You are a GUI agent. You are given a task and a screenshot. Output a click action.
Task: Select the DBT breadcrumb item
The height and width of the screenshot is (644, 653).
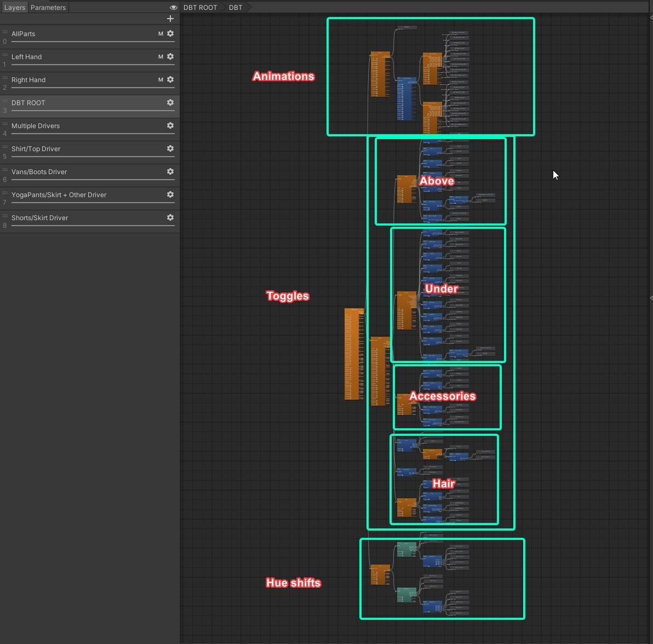(x=236, y=8)
